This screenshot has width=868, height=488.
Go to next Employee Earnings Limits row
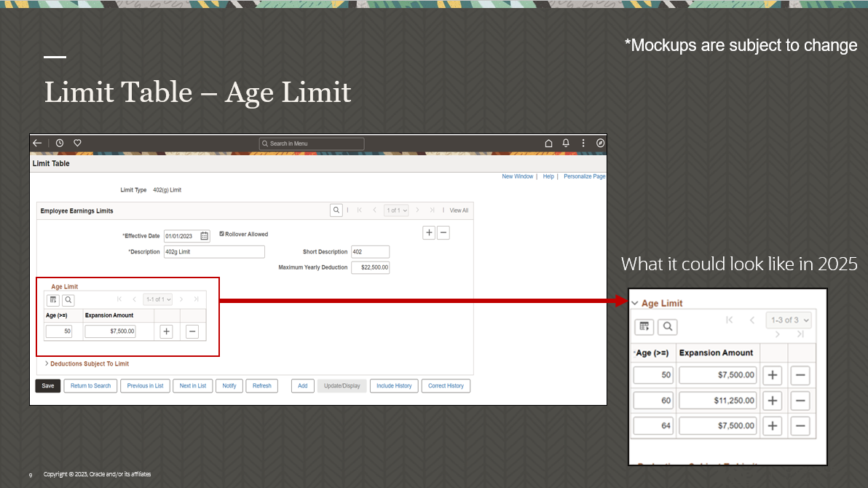click(x=417, y=210)
